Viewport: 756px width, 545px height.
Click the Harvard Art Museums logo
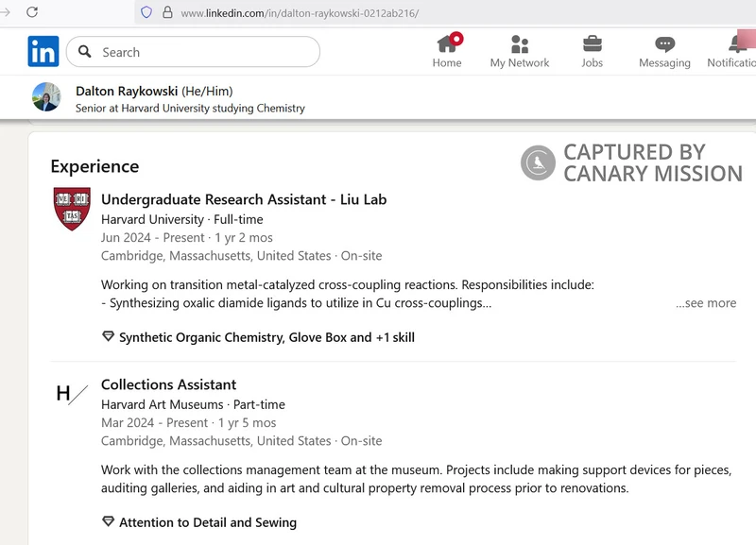[72, 394]
